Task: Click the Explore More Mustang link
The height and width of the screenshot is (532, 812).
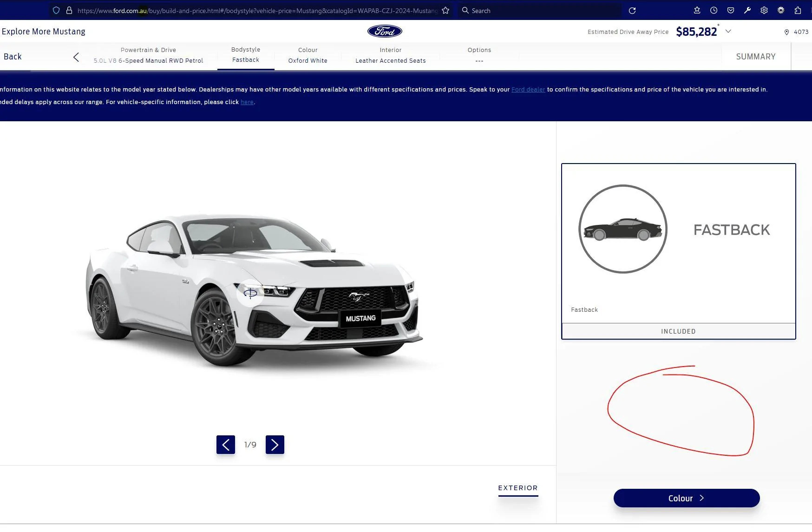Action: click(44, 32)
